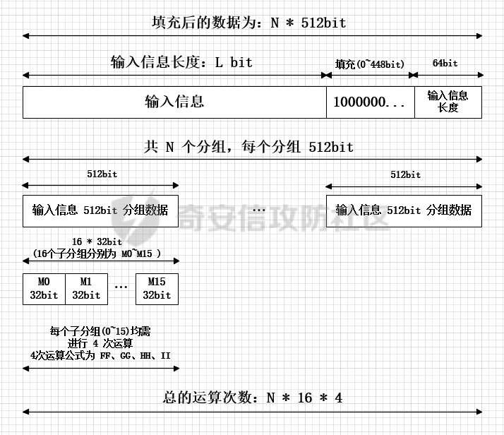Click the '共 N 个分组, 每个分组 512bit' text

(248, 147)
